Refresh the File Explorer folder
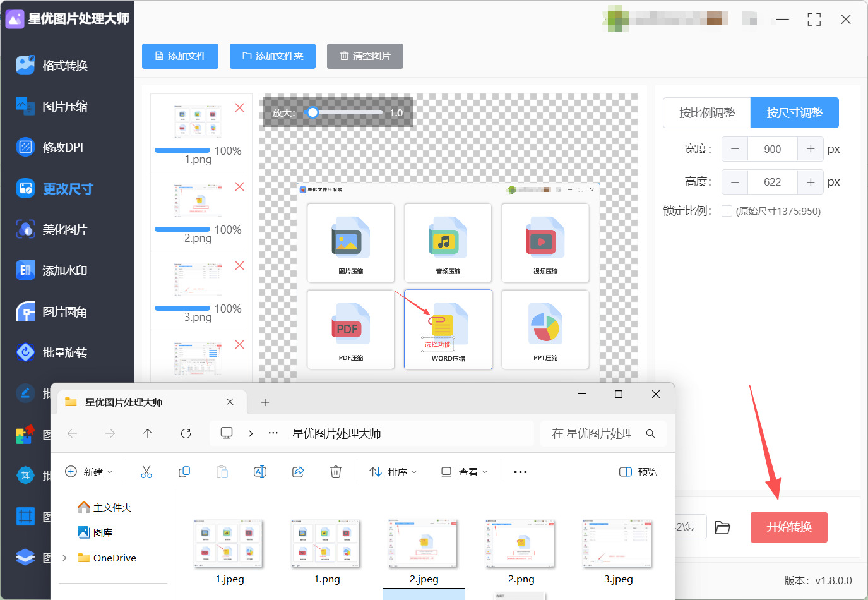 186,433
